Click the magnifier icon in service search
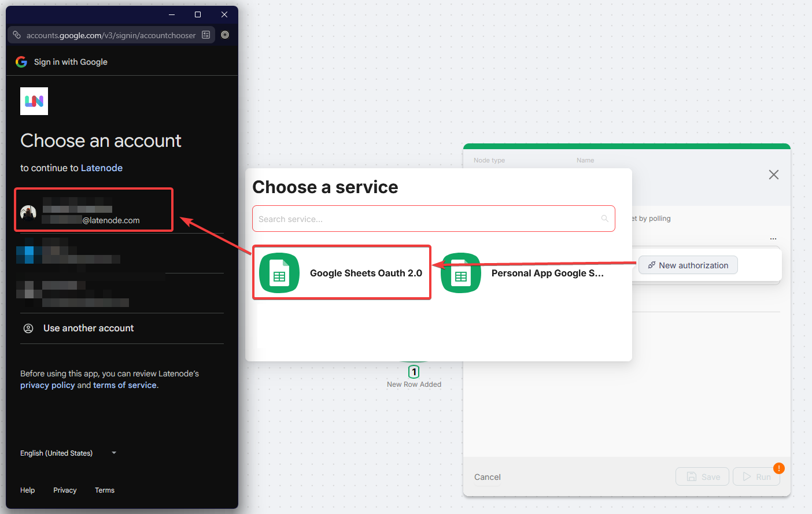Image resolution: width=812 pixels, height=514 pixels. [x=604, y=219]
